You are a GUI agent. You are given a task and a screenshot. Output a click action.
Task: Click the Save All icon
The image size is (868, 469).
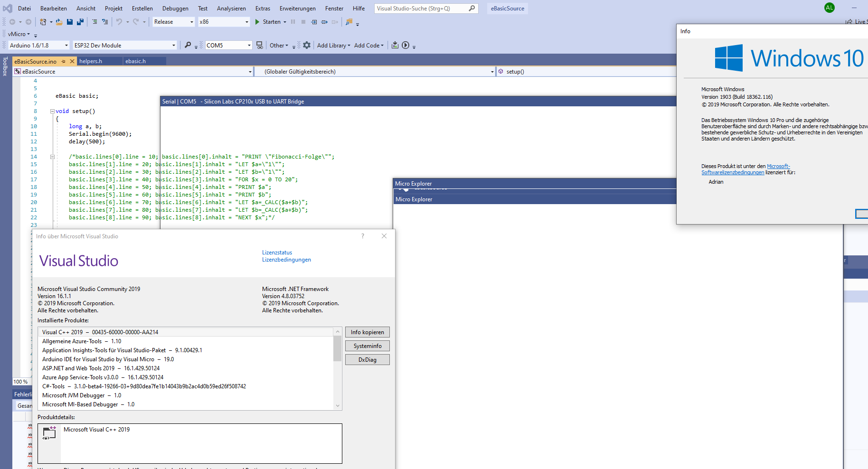point(80,22)
